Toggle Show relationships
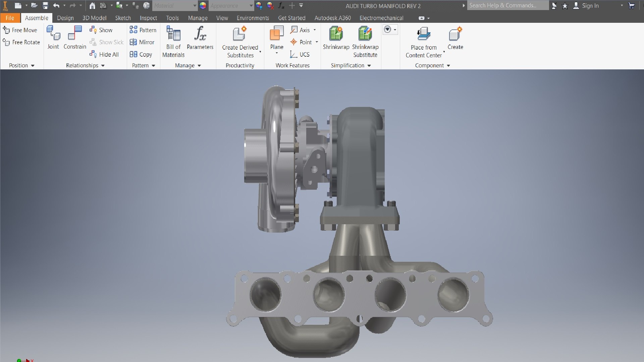The height and width of the screenshot is (362, 644). point(101,30)
